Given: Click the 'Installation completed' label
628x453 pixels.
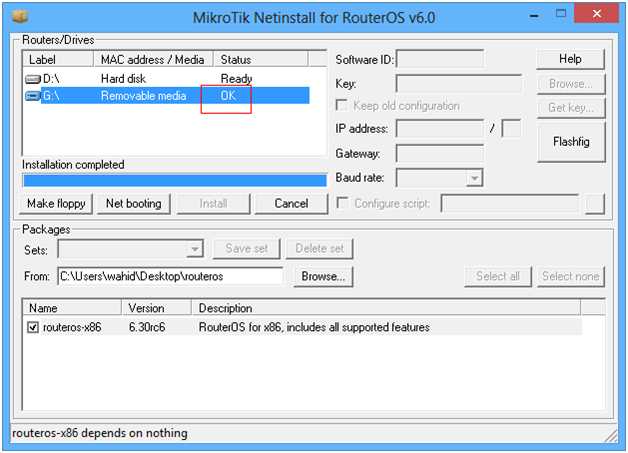Looking at the screenshot, I should pos(73,165).
